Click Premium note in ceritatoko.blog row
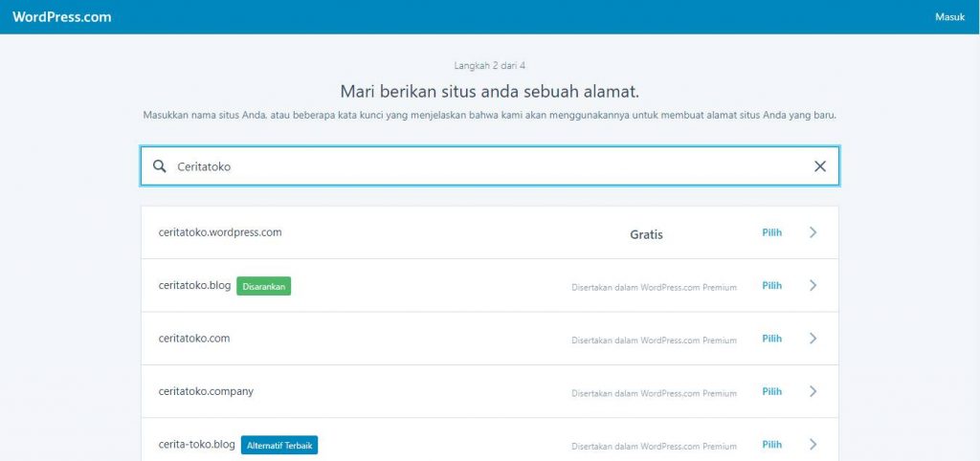The width and height of the screenshot is (980, 461). pyautogui.click(x=654, y=288)
